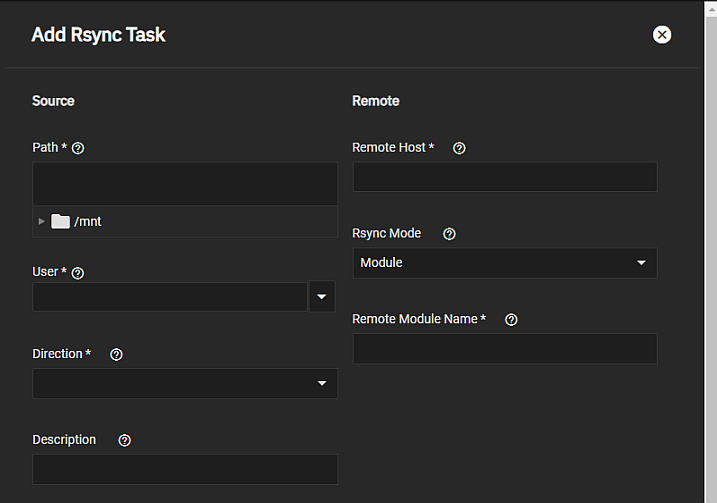717x503 pixels.
Task: Open the Direction dropdown
Action: [x=185, y=383]
